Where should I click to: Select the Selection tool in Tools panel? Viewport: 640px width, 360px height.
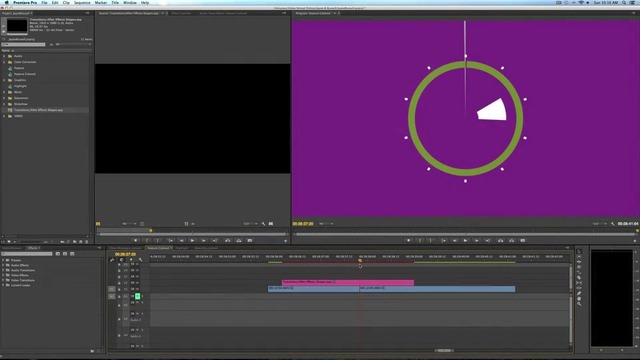[579, 251]
